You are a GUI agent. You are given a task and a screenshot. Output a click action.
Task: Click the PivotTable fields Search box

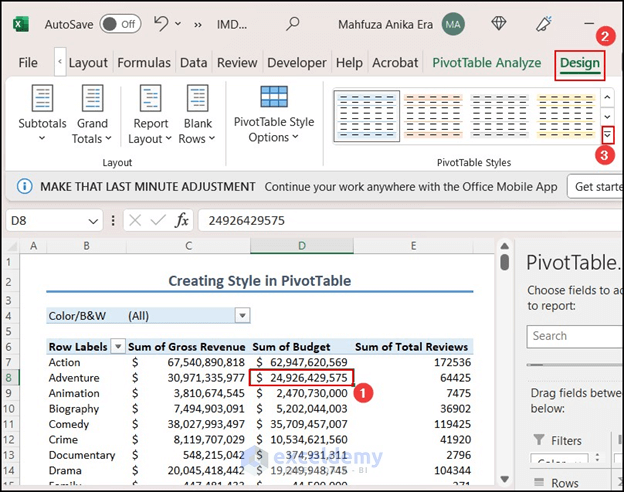(x=575, y=336)
